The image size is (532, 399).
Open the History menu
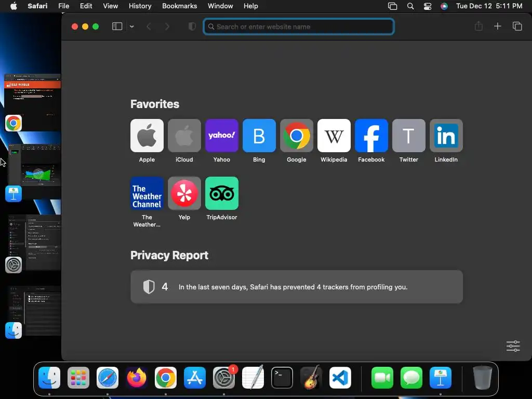click(140, 6)
